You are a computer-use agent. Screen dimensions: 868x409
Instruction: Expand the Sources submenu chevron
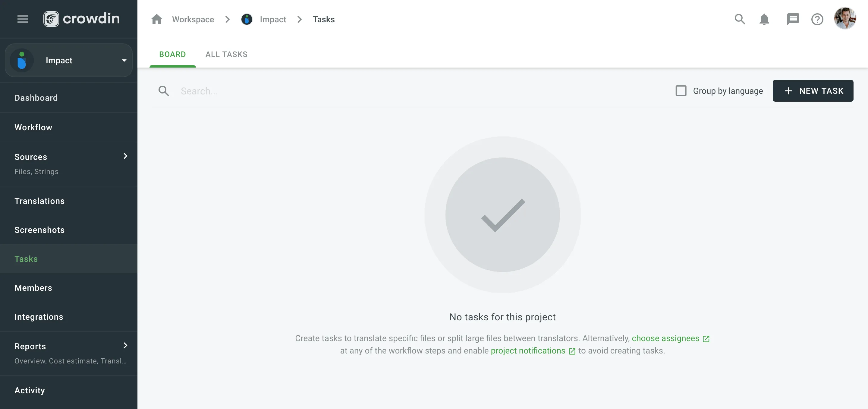[125, 156]
